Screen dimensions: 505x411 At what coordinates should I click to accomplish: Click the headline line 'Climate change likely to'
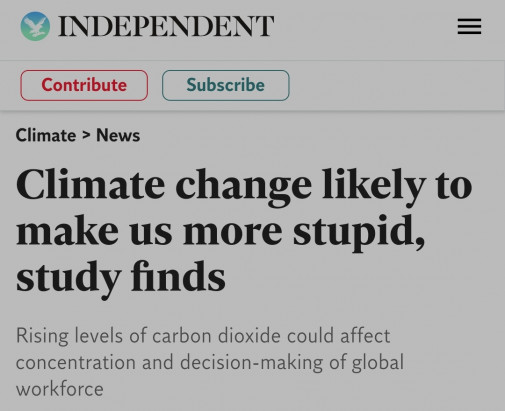[244, 186]
